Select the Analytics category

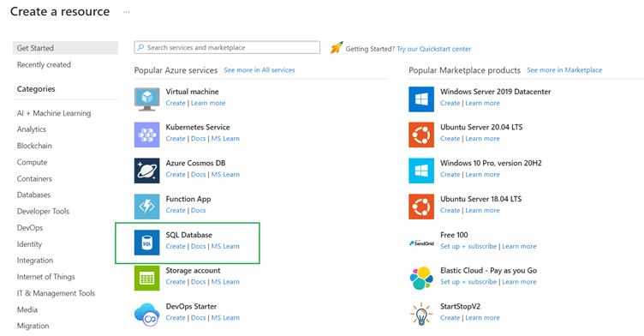click(32, 129)
